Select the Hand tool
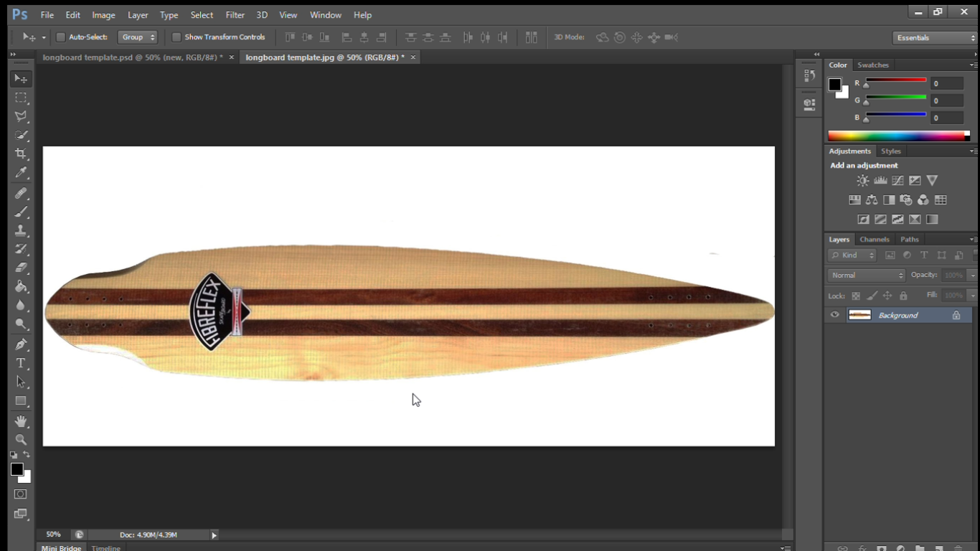Viewport: 980px width, 551px height. 20,421
